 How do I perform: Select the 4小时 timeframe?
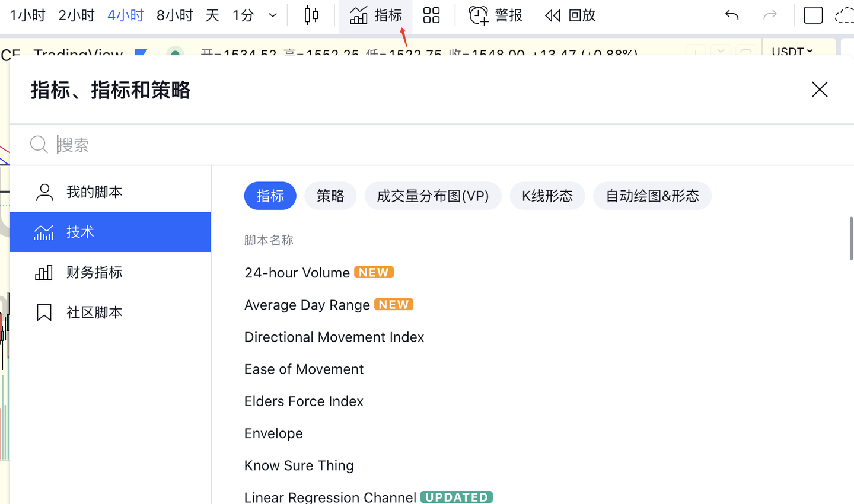point(125,15)
